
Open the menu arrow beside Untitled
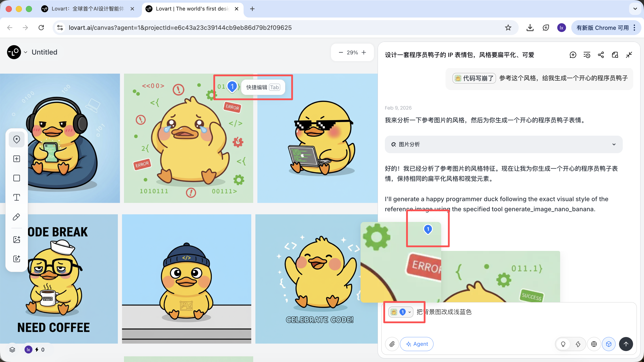coord(25,52)
